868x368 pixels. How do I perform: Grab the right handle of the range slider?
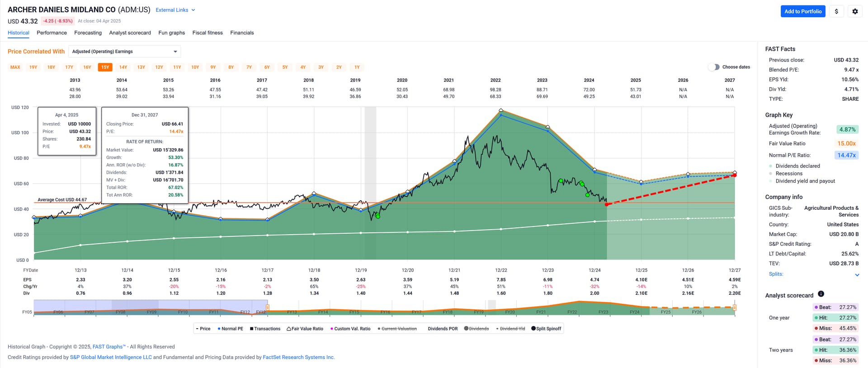tap(735, 307)
